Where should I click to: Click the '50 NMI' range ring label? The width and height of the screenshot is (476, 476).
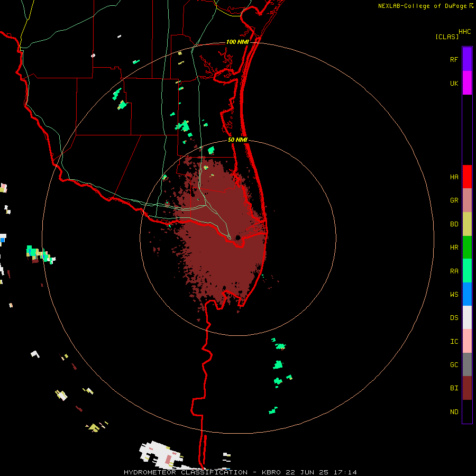pyautogui.click(x=237, y=140)
